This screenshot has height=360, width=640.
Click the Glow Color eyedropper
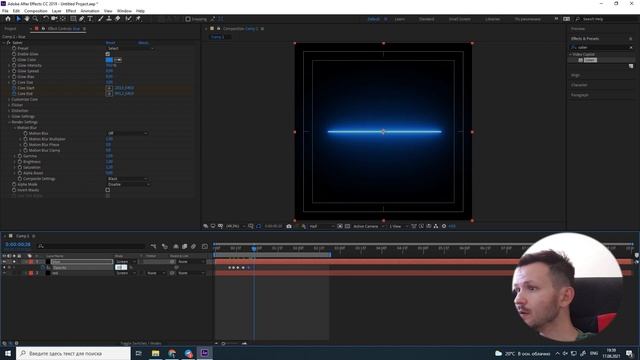(x=118, y=60)
